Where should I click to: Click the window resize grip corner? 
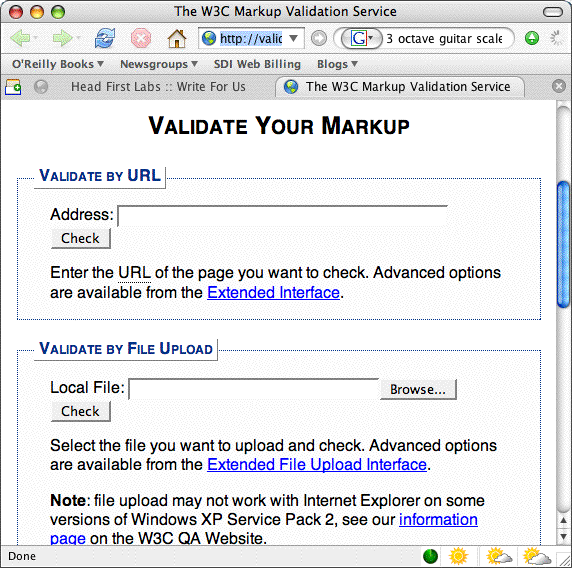[x=565, y=560]
